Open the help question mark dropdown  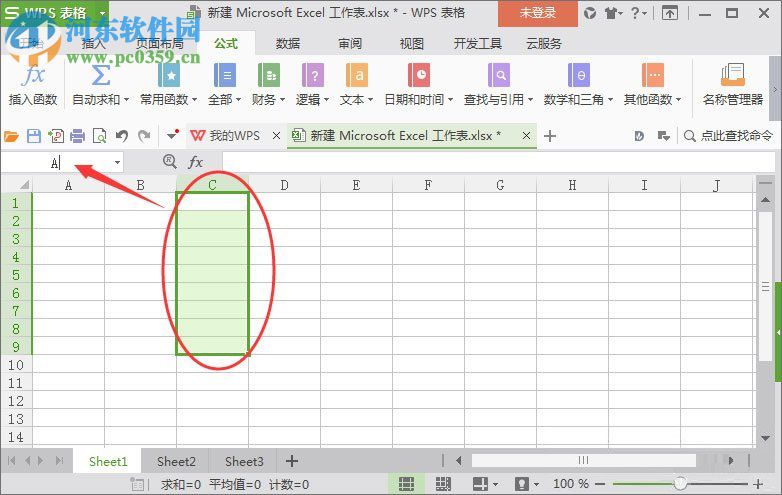[637, 13]
